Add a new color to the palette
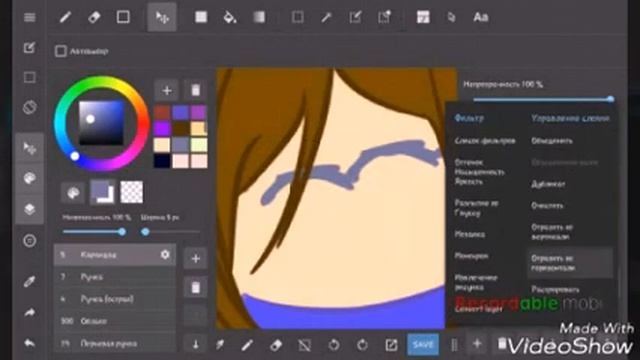 167,90
